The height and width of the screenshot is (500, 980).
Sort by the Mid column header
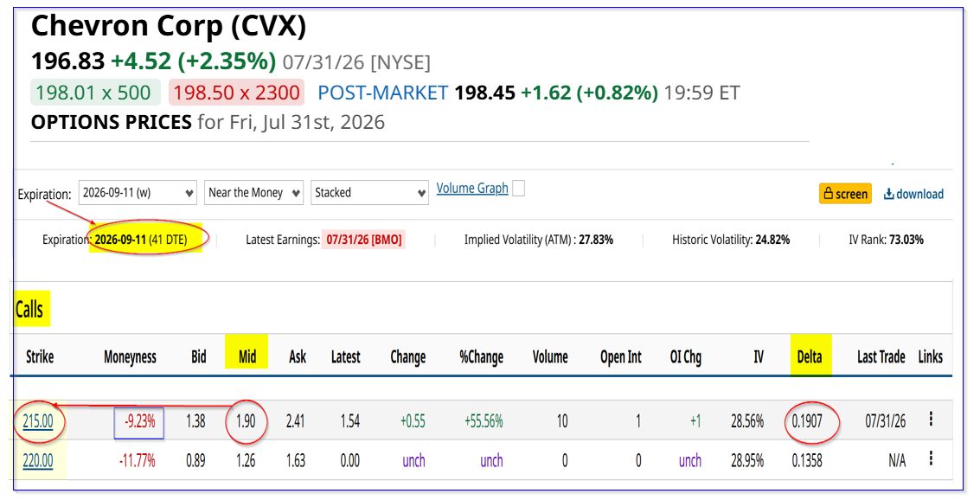(247, 357)
